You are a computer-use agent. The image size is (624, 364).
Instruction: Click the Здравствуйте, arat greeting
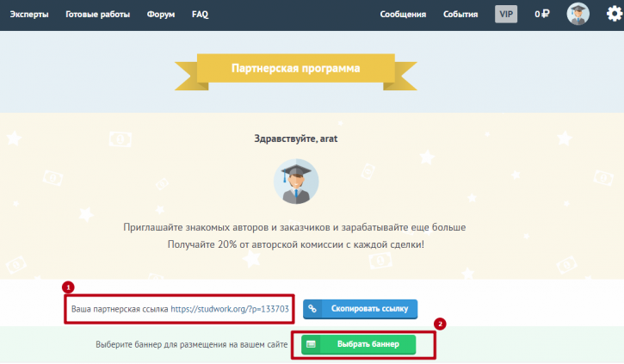pyautogui.click(x=296, y=139)
